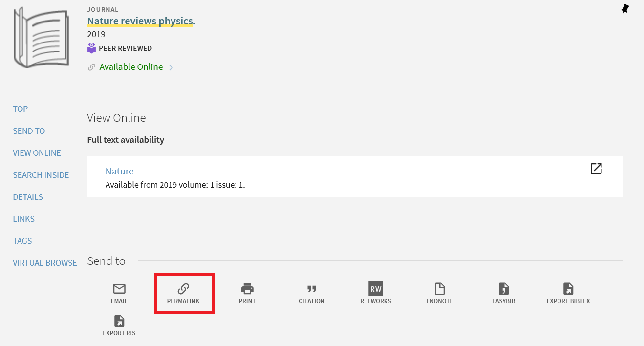Click the Export RIS icon
This screenshot has height=346, width=644.
tap(119, 321)
